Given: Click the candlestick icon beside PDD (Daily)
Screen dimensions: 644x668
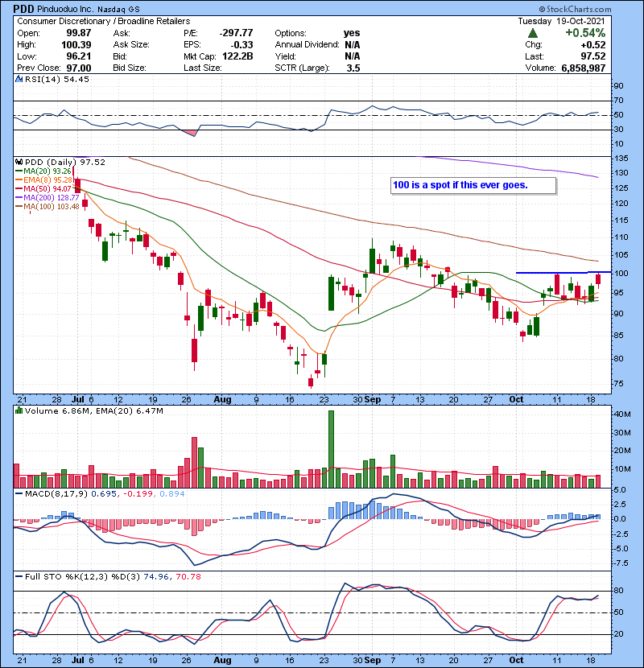Looking at the screenshot, I should tap(19, 162).
